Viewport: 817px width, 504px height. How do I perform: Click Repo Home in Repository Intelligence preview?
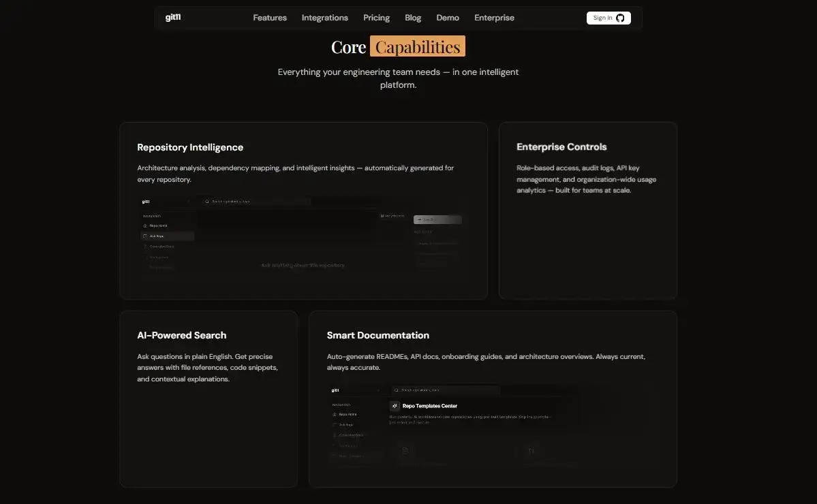tap(158, 225)
